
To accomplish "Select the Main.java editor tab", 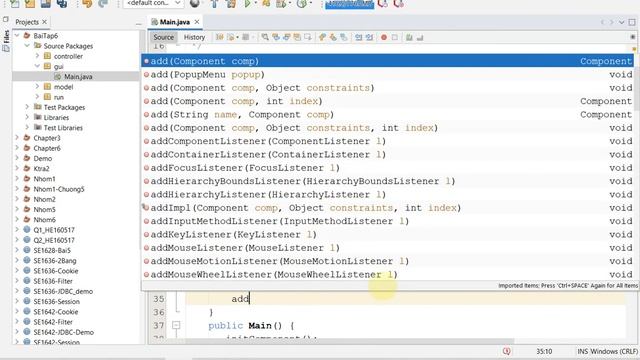I will click(x=174, y=22).
